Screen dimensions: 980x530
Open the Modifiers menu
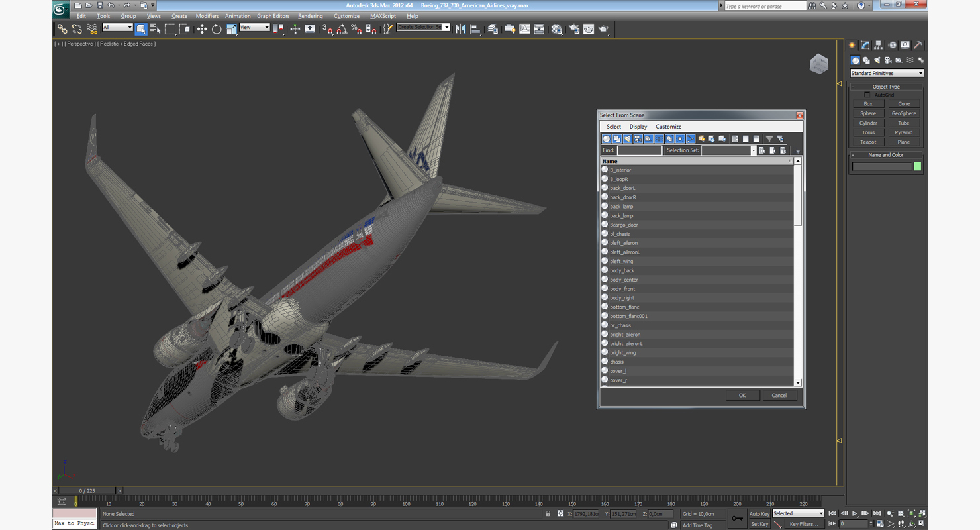207,16
